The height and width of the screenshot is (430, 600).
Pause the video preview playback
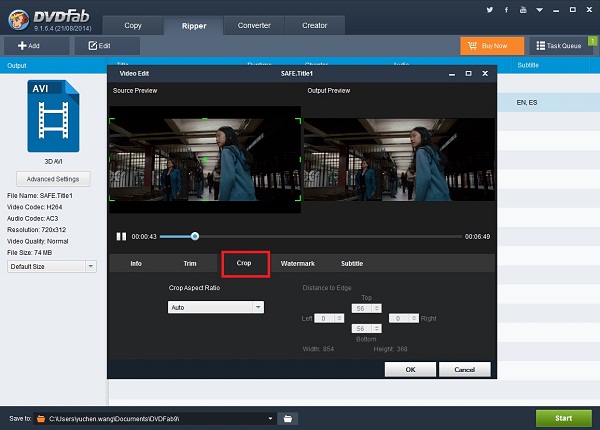click(121, 236)
